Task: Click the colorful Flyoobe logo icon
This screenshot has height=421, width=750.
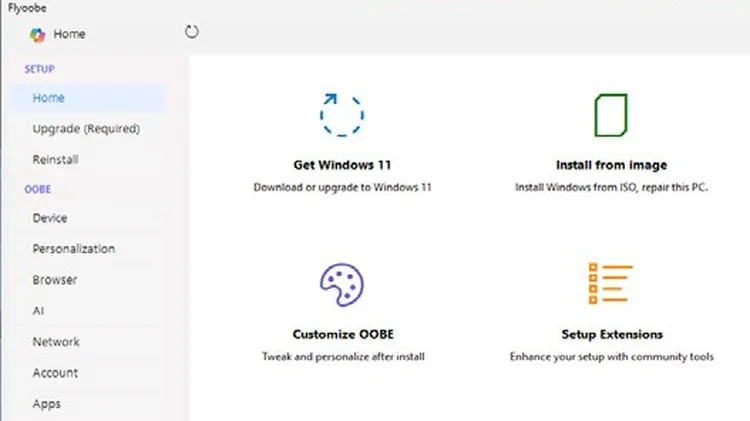Action: pos(37,35)
